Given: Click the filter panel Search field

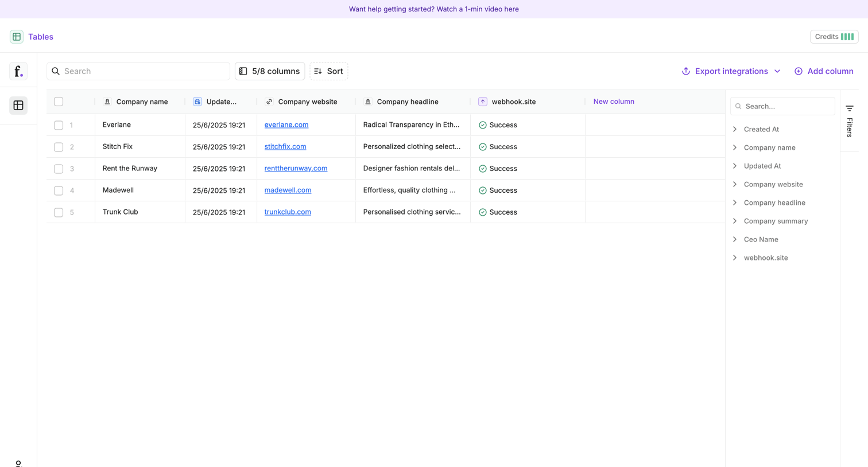Looking at the screenshot, I should coord(782,106).
